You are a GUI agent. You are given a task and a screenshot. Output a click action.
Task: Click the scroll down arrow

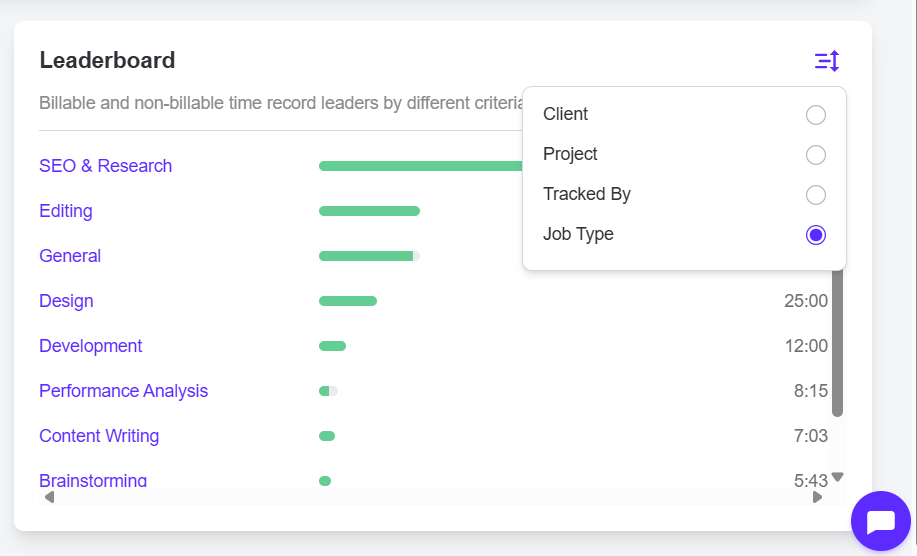[837, 477]
